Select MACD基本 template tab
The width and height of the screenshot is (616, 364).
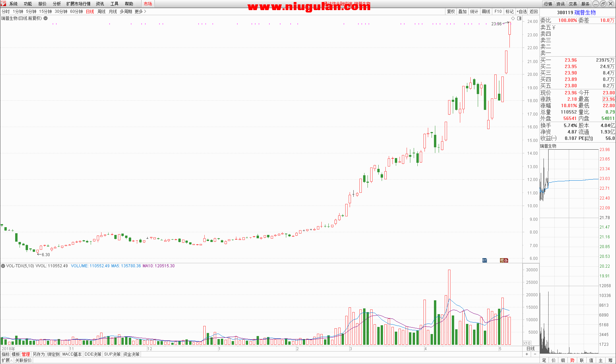point(72,354)
